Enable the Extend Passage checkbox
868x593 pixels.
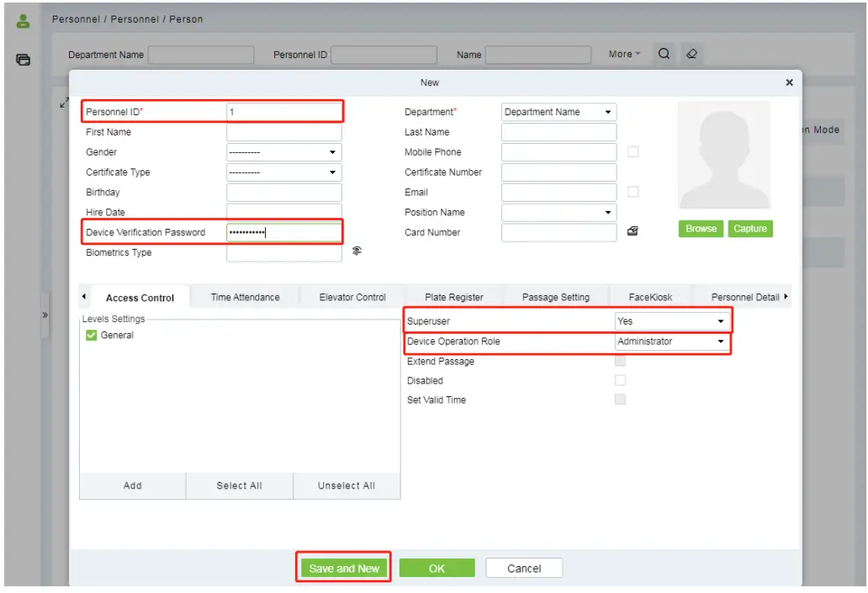[621, 362]
